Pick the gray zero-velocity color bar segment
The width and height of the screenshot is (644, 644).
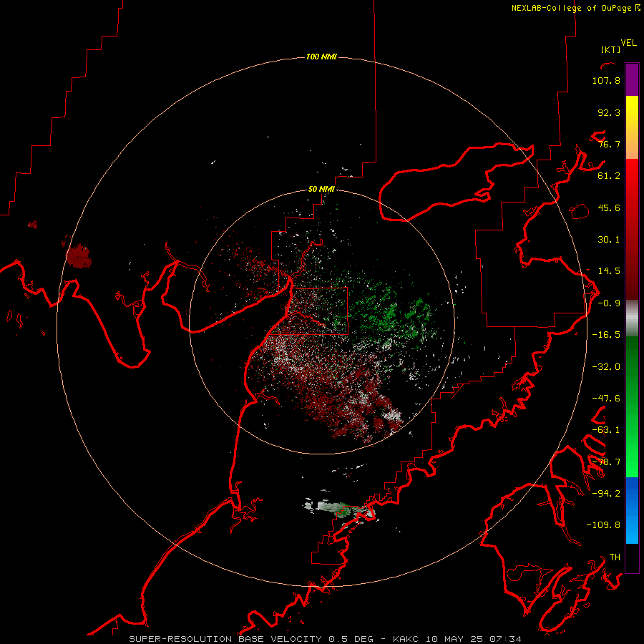point(632,318)
